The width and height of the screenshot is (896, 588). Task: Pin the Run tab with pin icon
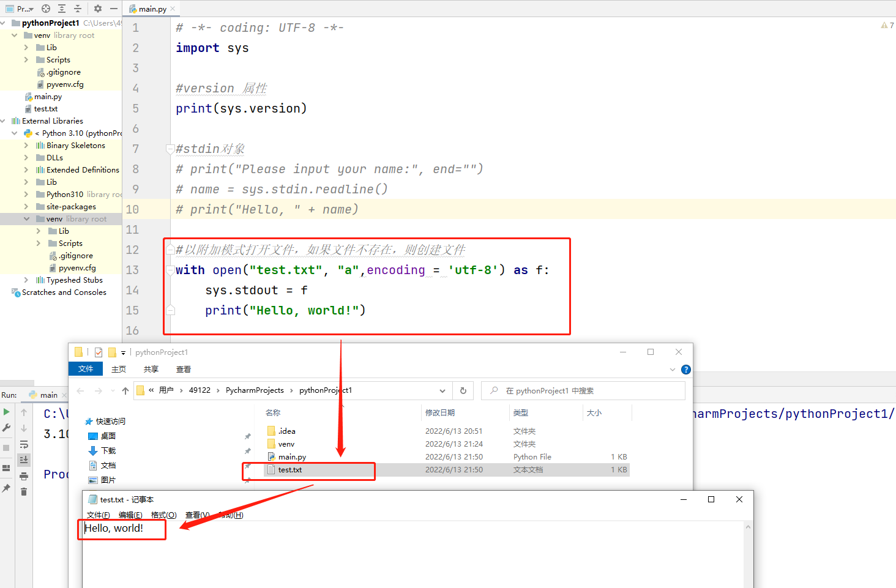[7, 488]
